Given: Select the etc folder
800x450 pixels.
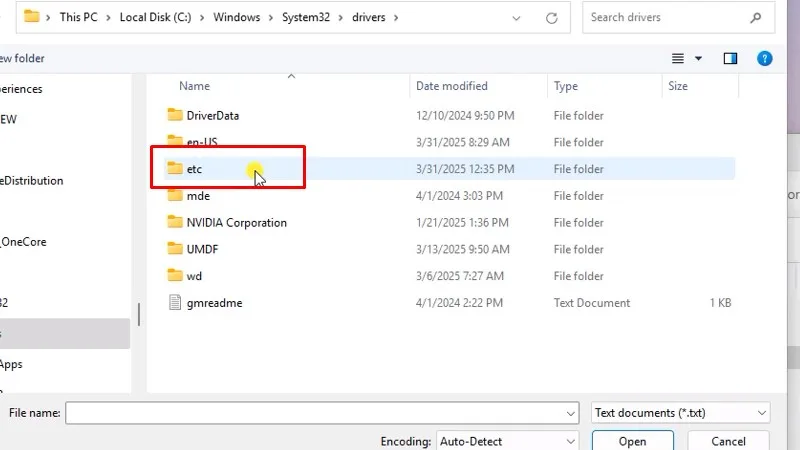Looking at the screenshot, I should tap(194, 169).
